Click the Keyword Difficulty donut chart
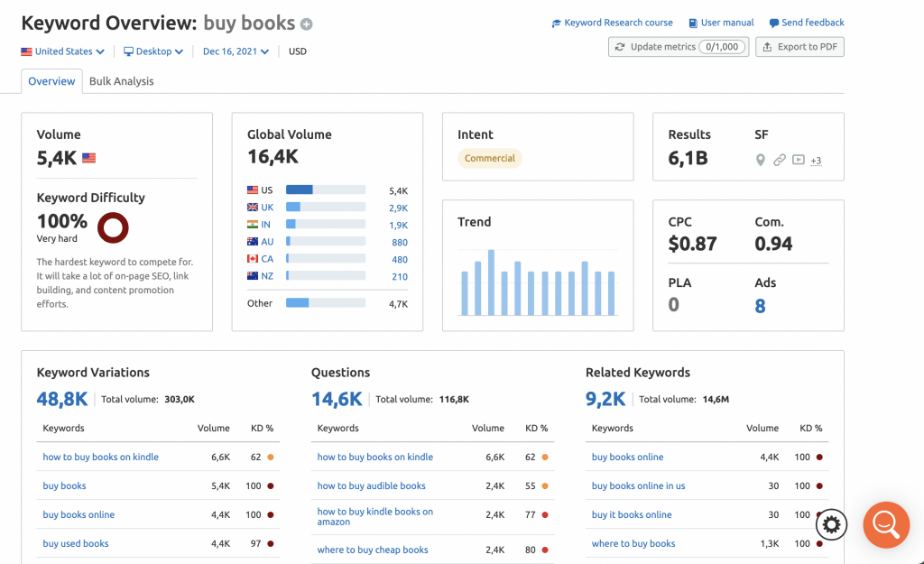The image size is (924, 564). pyautogui.click(x=113, y=227)
